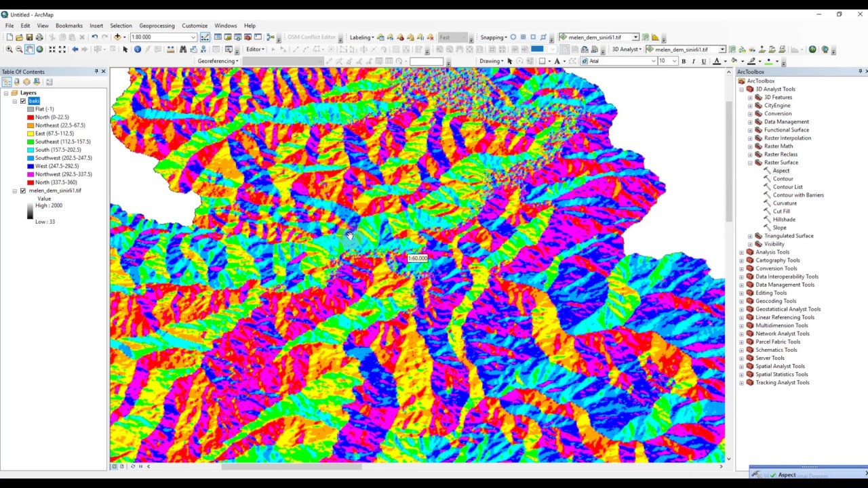The image size is (868, 488).
Task: Go back to previous extent
Action: (x=75, y=49)
